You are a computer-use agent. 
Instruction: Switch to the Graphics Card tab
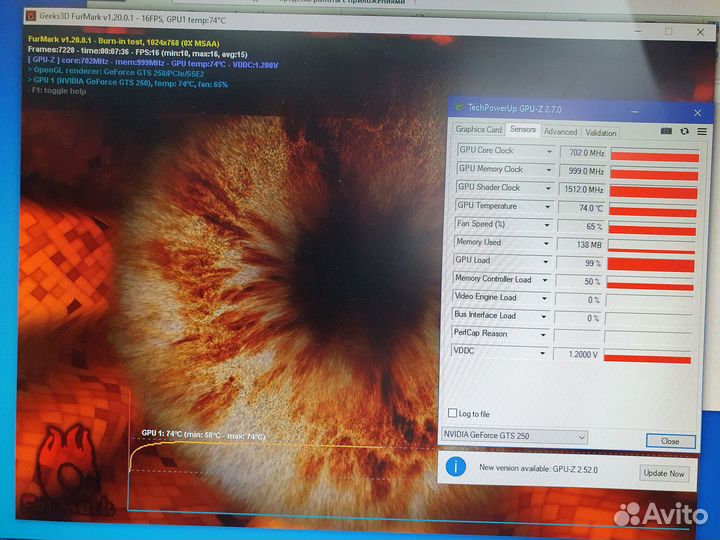[x=478, y=129]
